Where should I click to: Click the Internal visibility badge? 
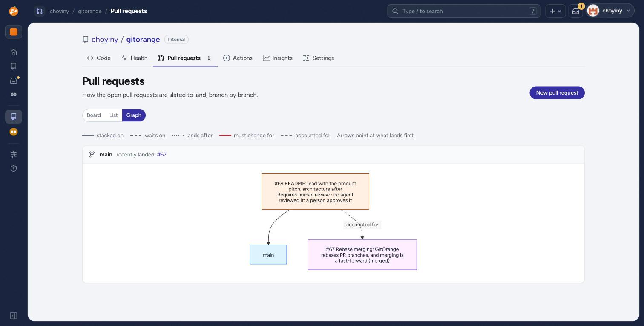tap(176, 40)
